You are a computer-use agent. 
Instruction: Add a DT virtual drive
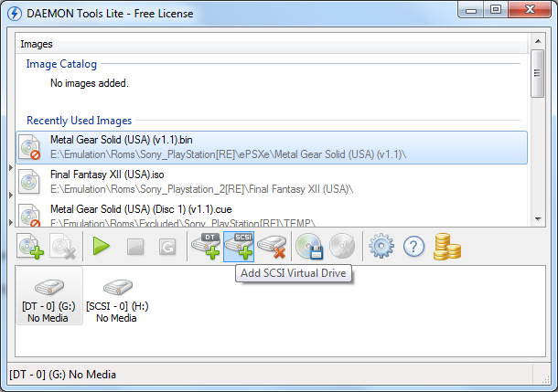206,246
